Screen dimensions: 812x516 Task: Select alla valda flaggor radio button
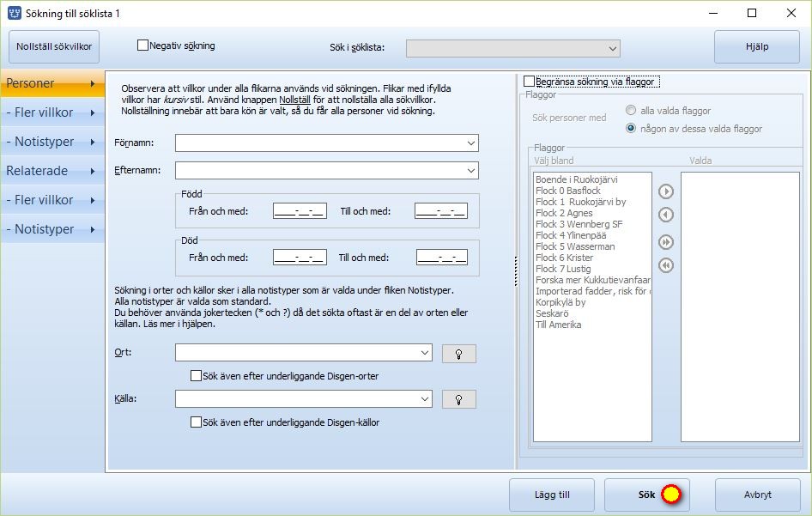(x=630, y=110)
